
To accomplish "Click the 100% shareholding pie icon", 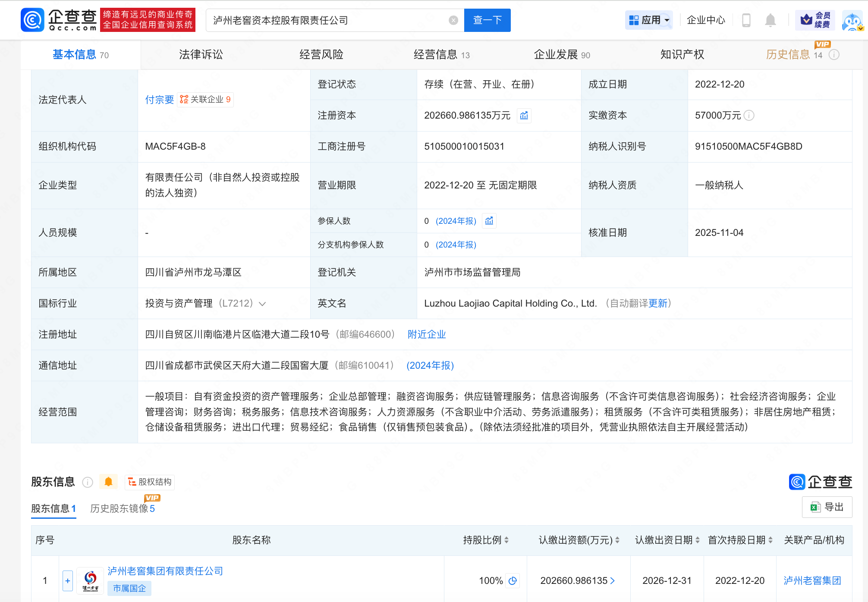I will [513, 581].
